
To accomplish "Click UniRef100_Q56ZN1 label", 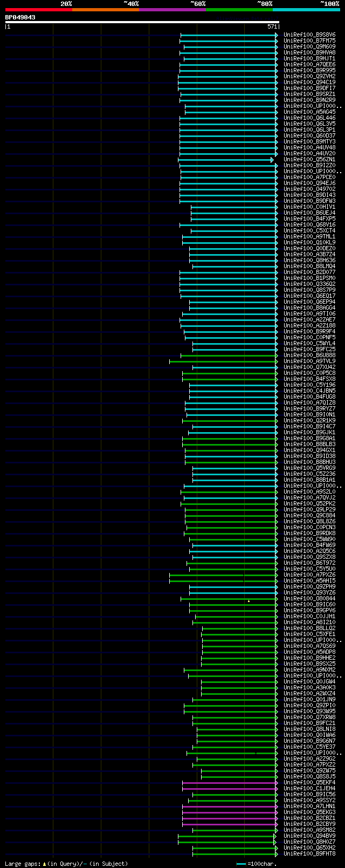I will point(309,159).
